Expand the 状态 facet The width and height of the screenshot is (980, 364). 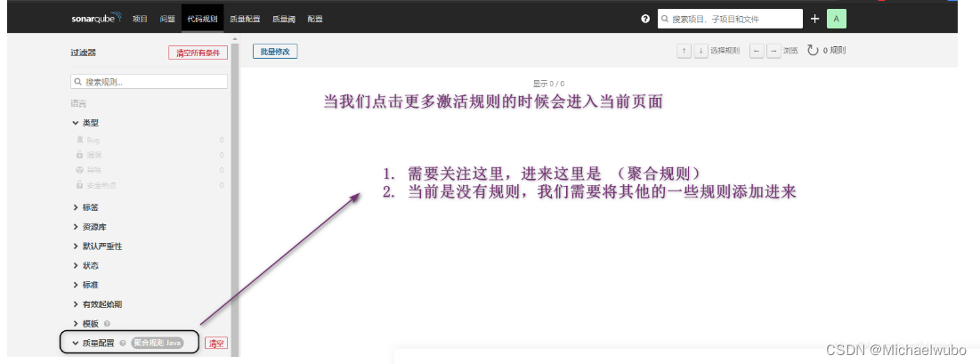[x=86, y=265]
